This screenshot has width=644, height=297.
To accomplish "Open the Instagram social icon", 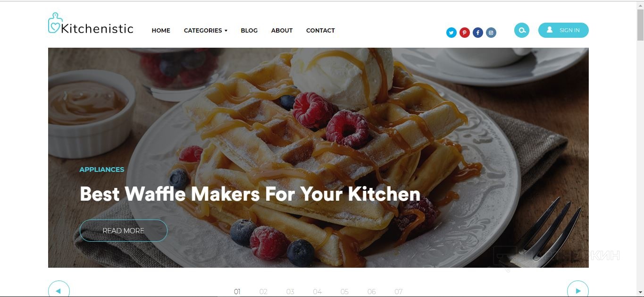I will click(491, 33).
